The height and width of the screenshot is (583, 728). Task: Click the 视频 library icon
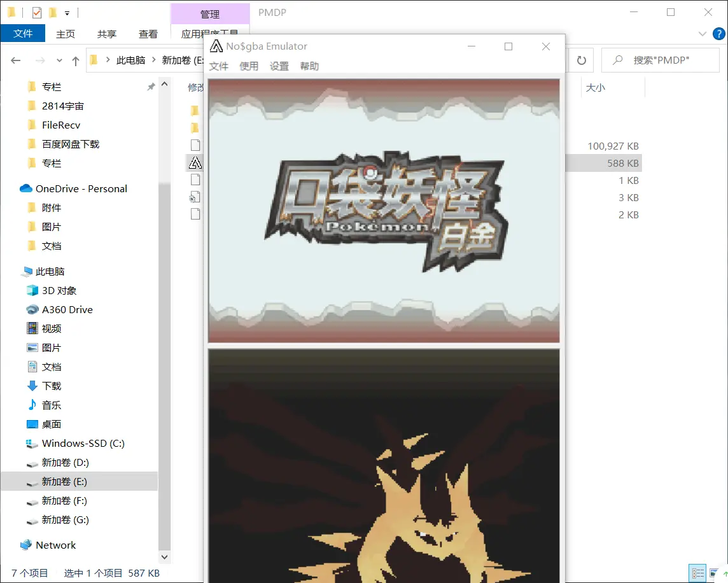[x=32, y=328]
